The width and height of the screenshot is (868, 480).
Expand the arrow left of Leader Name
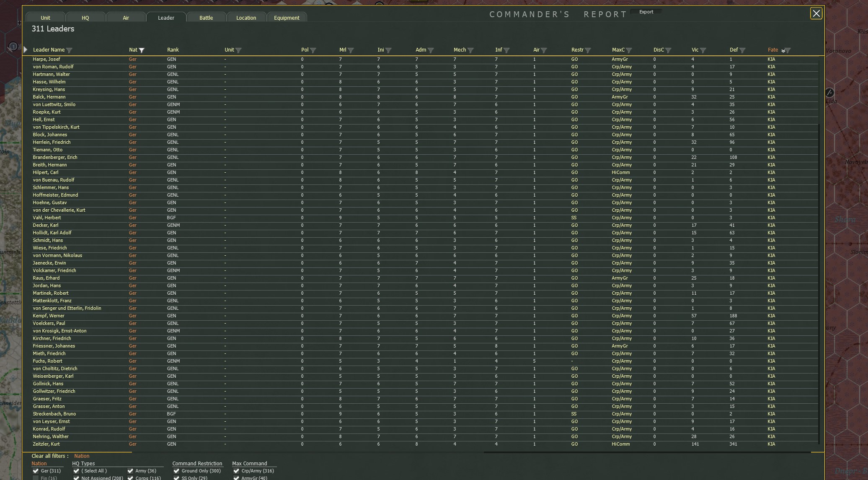[26, 50]
